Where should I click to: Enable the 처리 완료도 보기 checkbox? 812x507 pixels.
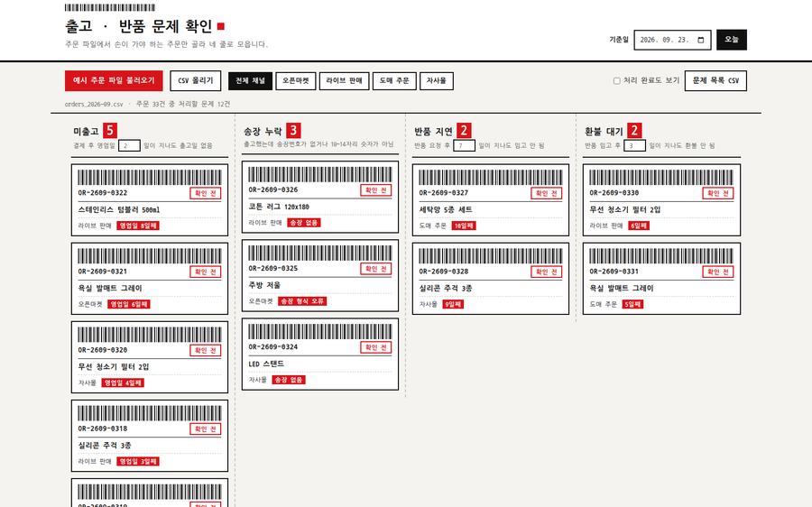(x=617, y=81)
